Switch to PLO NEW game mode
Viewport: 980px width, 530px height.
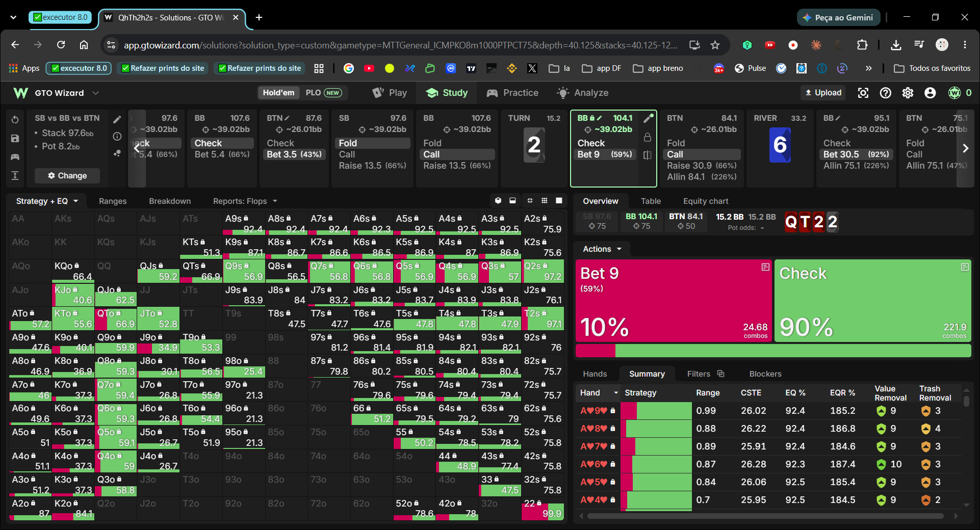323,93
